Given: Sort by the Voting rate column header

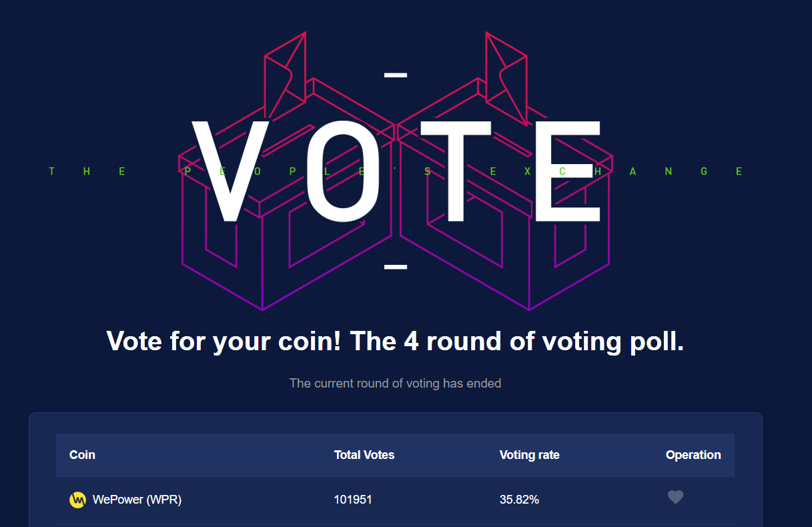Looking at the screenshot, I should coord(530,455).
